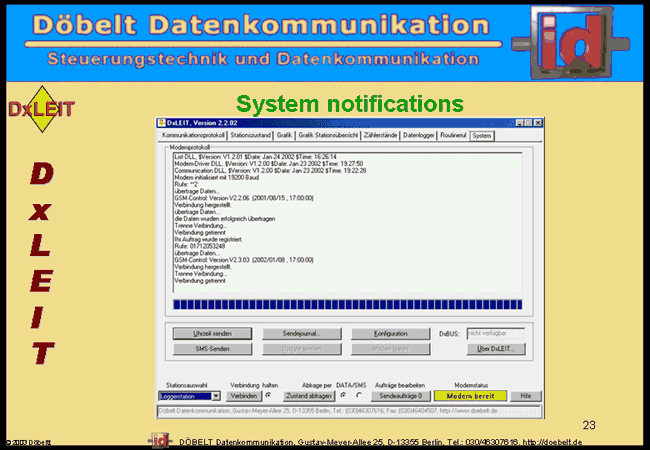Open the Routineruf tab

(x=453, y=135)
